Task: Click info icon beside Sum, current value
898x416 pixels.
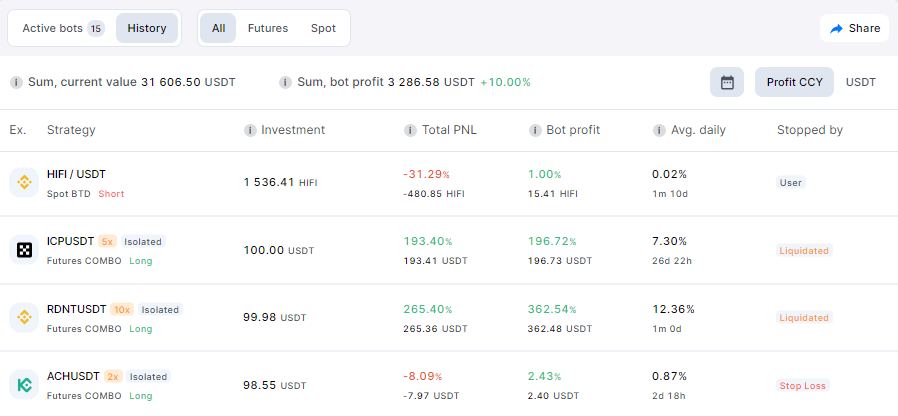Action: (16, 82)
